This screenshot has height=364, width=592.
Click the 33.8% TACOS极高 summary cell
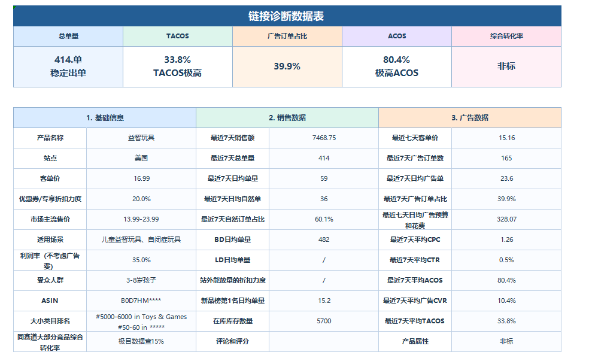click(178, 67)
